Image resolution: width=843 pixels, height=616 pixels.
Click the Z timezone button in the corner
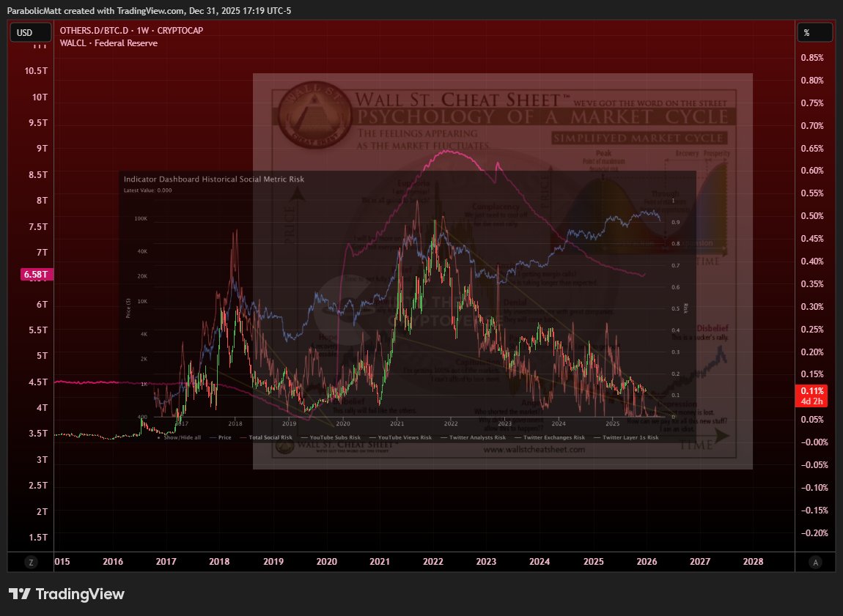[x=31, y=563]
